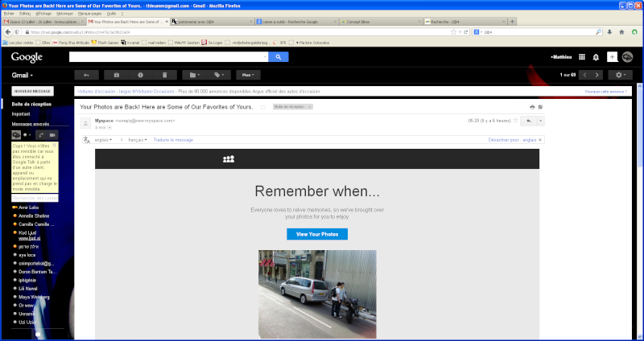Open the Move to folder dropdown
The width and height of the screenshot is (644, 341).
[194, 75]
